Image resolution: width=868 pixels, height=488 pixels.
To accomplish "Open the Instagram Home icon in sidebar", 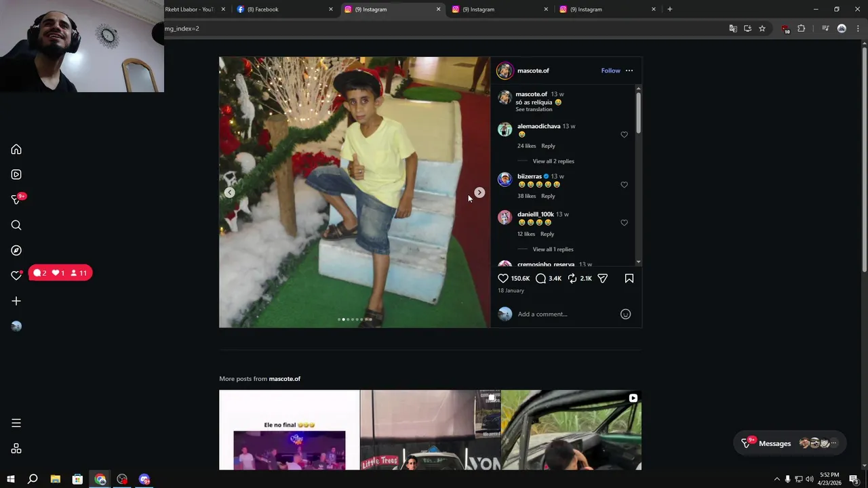I will tap(16, 149).
